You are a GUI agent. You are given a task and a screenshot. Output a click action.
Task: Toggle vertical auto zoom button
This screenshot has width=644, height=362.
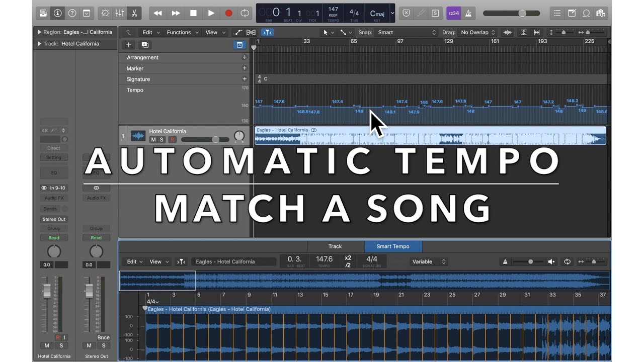coord(524,32)
